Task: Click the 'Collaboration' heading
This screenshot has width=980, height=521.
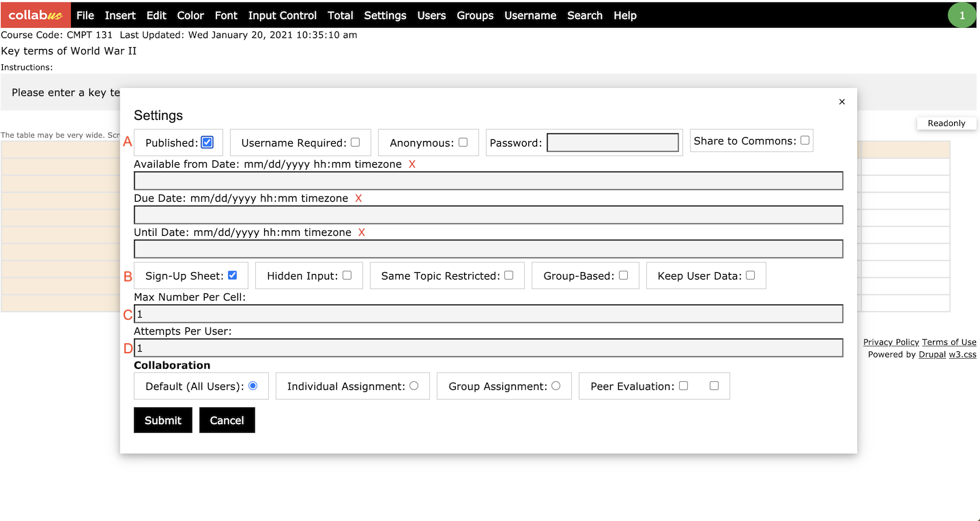Action: click(x=172, y=365)
